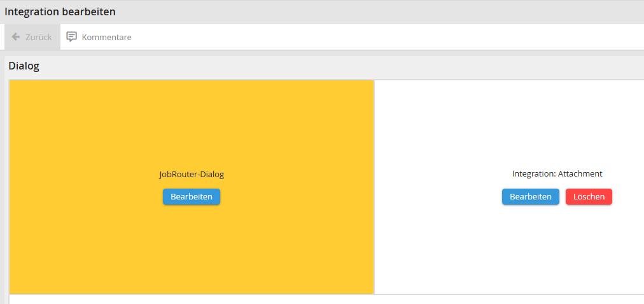Open the Kommentare speech bubble icon
The width and height of the screenshot is (644, 304).
[x=72, y=37]
